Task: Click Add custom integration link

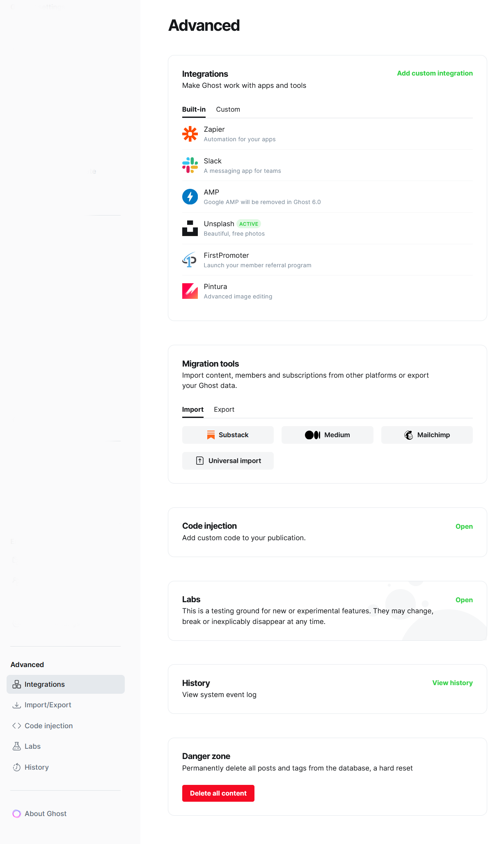Action: coord(435,73)
